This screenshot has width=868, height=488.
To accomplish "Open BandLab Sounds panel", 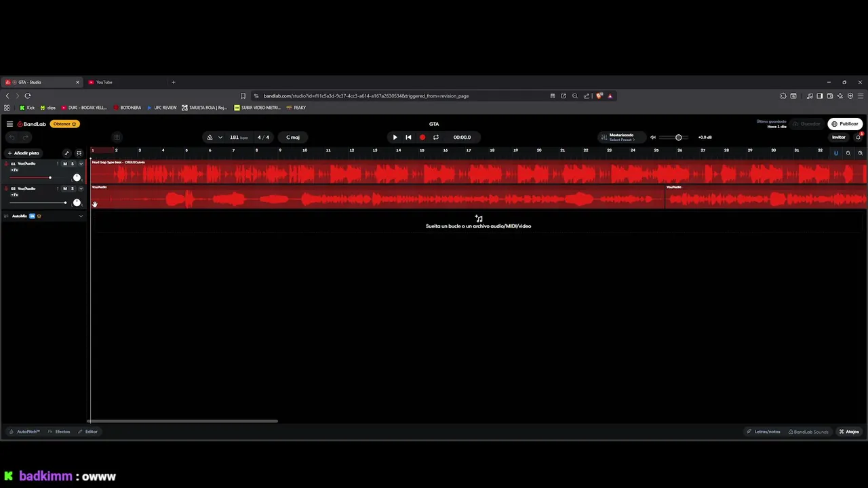I will tap(808, 432).
